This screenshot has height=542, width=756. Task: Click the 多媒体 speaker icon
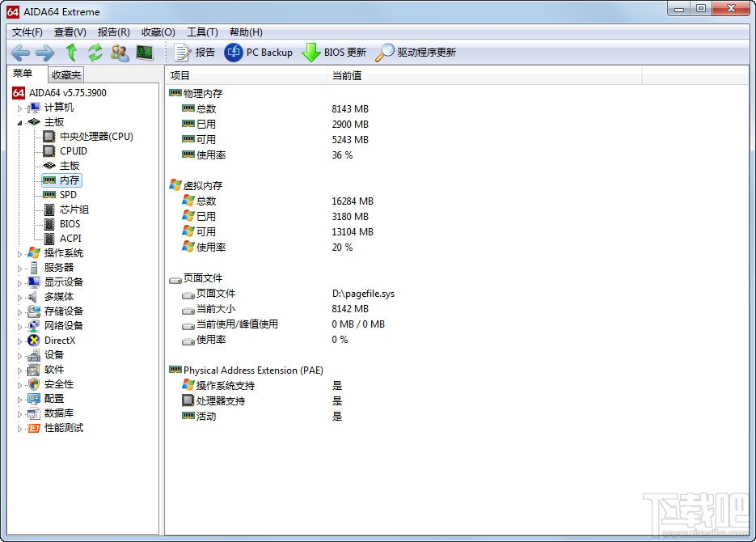pyautogui.click(x=32, y=297)
